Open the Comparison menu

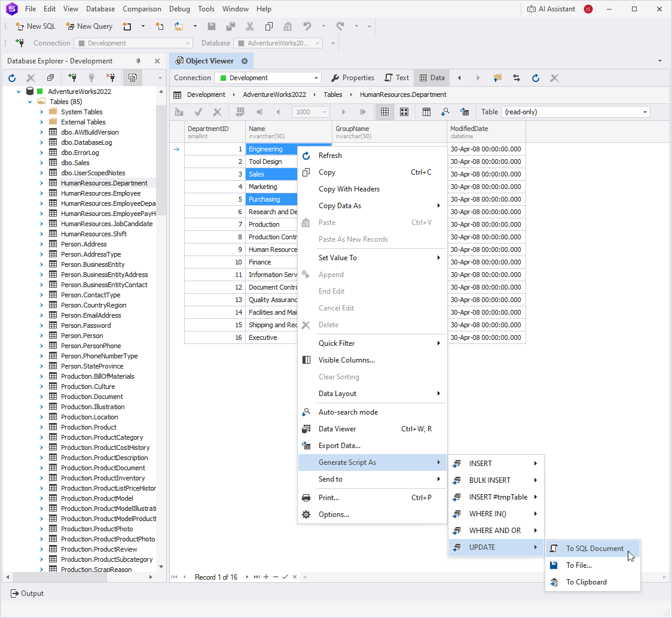point(142,8)
